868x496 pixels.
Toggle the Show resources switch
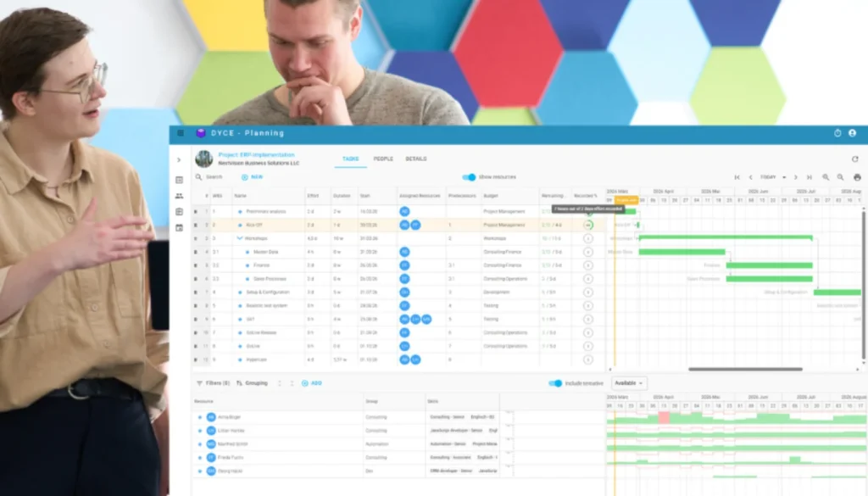(469, 177)
